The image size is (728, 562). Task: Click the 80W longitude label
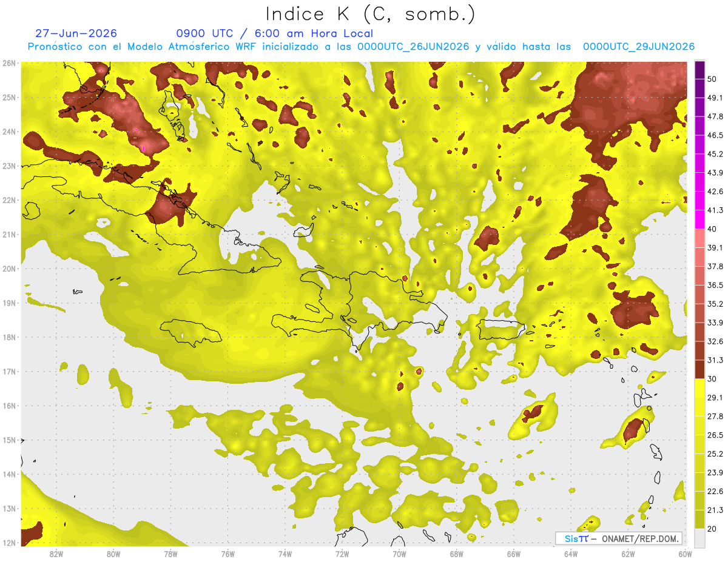(x=113, y=554)
